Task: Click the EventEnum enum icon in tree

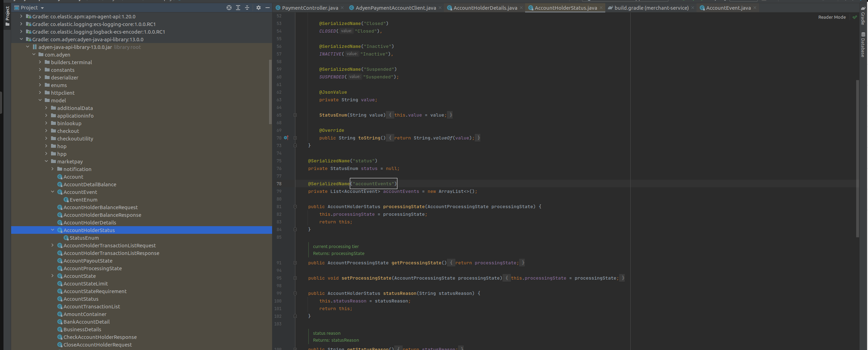Action: [x=66, y=199]
